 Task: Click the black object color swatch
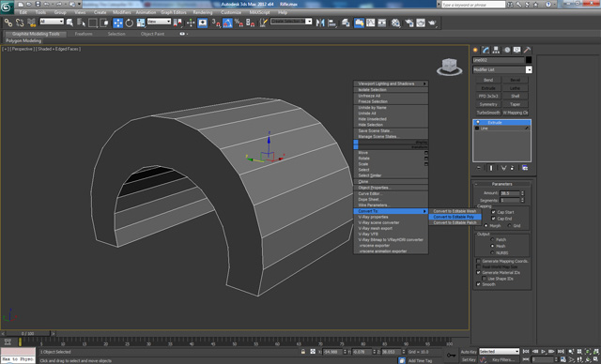[529, 60]
